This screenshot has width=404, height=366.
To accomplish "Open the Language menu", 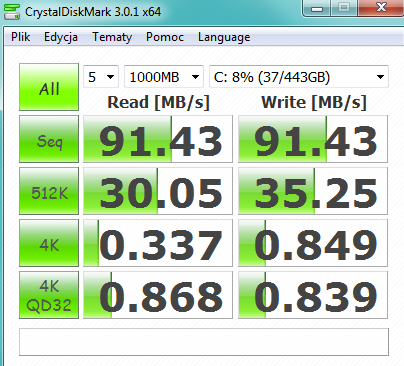I will [224, 37].
